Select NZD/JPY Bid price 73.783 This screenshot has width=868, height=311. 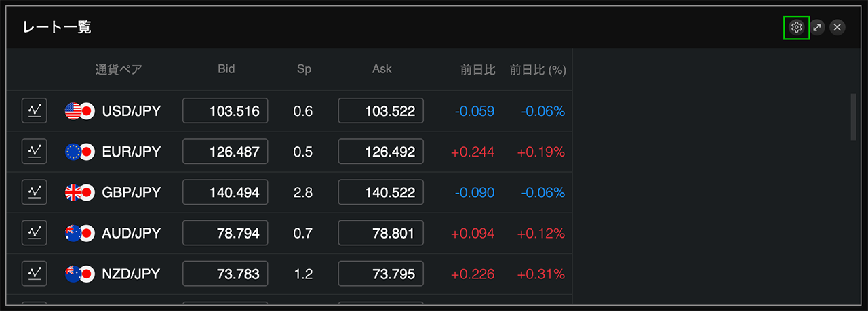[x=225, y=274]
